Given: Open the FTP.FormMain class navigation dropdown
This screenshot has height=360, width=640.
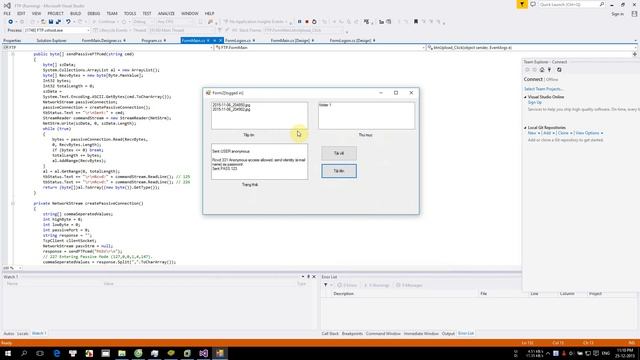Looking at the screenshot, I should (x=320, y=48).
